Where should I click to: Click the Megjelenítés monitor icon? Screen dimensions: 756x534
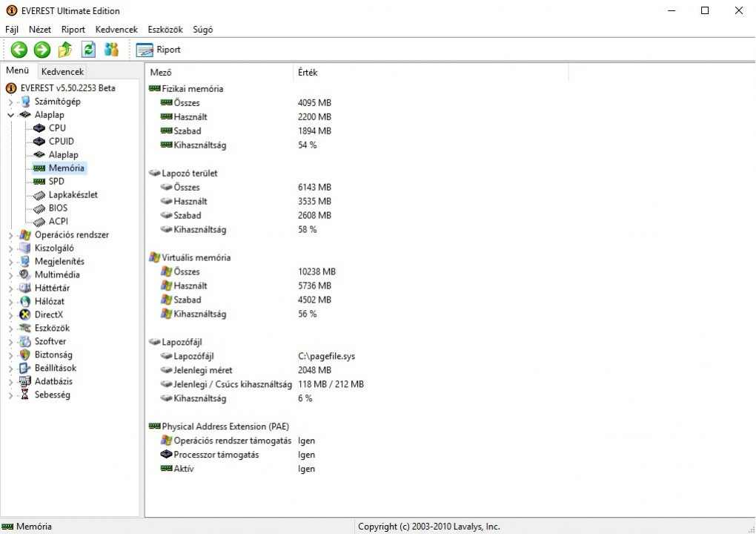click(x=25, y=262)
